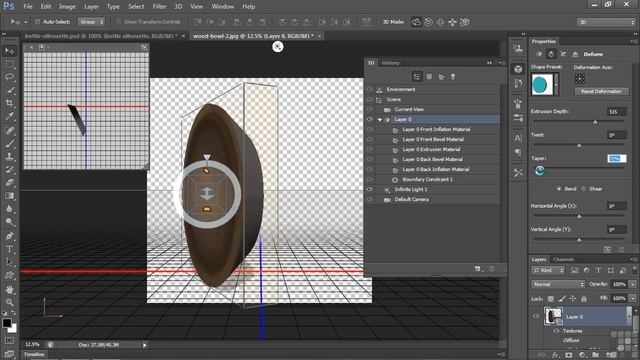Open the Coordinates tab in Properties
This screenshot has width=640, height=360.
575,54
